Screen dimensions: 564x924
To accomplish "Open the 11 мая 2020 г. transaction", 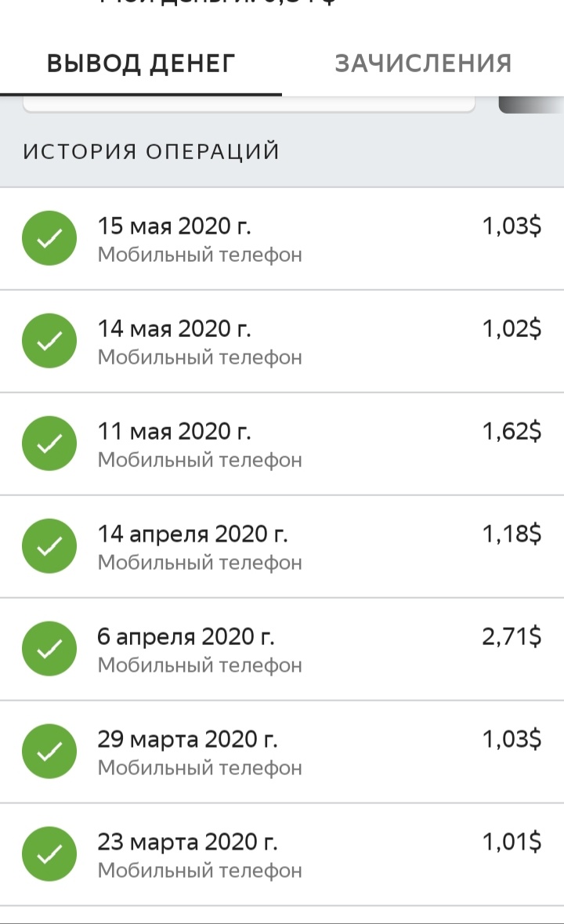I will coord(282,444).
